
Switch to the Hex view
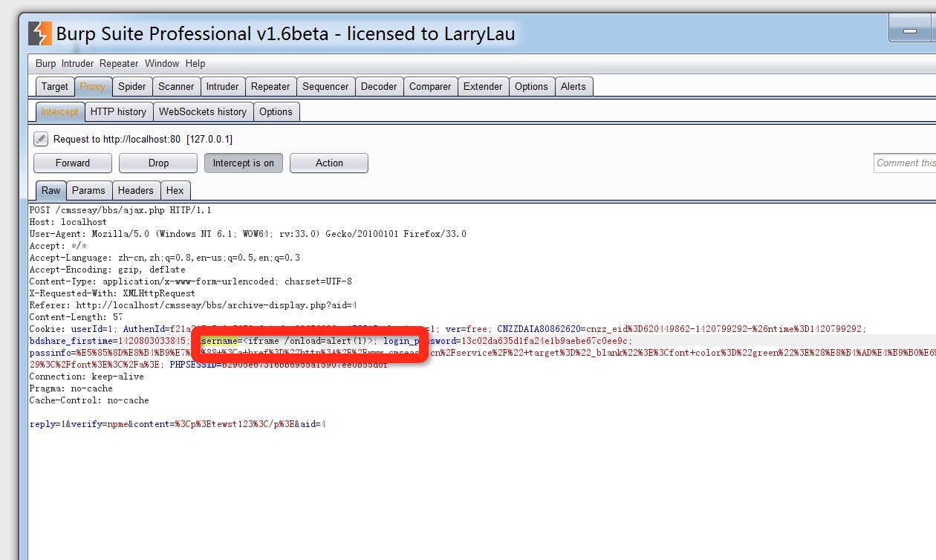coord(175,190)
